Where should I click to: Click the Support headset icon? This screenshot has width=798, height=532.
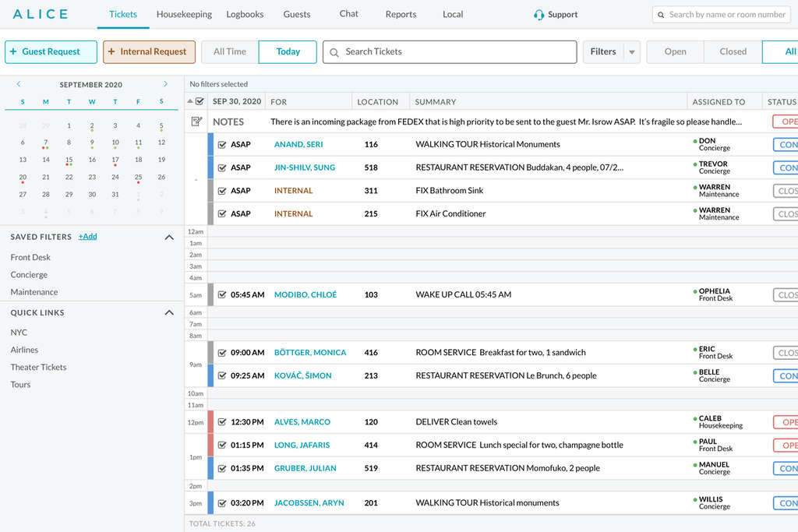coord(538,15)
